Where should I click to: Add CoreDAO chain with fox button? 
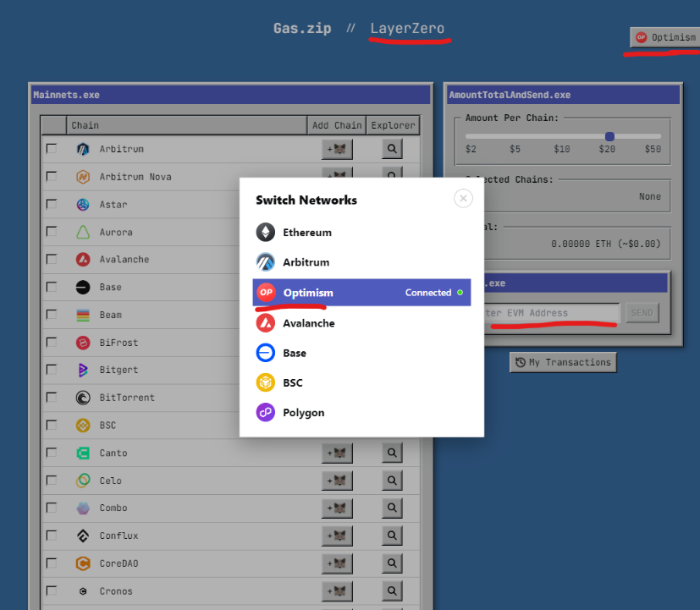337,563
